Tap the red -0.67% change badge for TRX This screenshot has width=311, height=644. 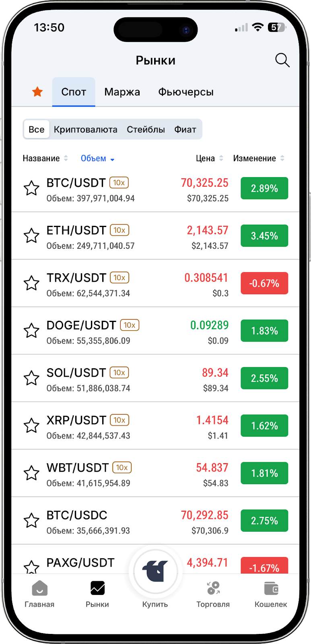264,283
